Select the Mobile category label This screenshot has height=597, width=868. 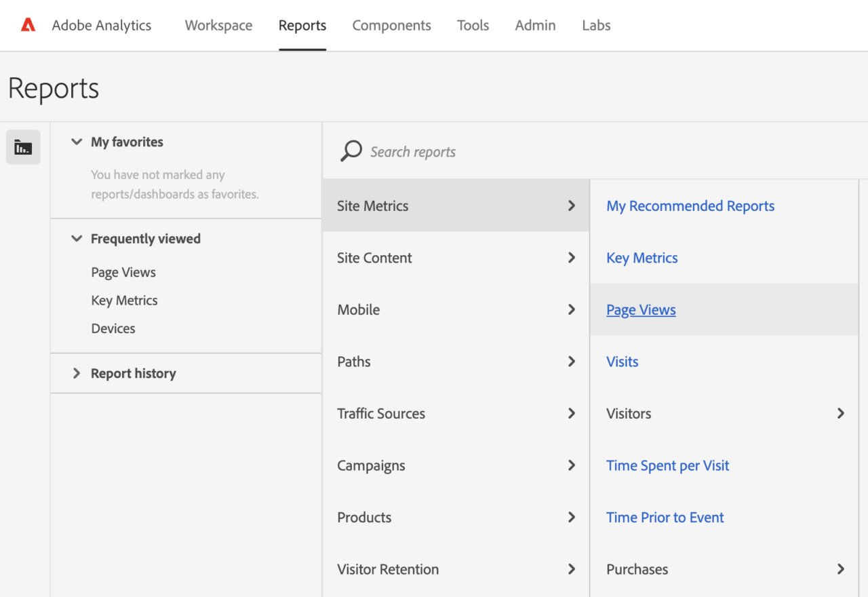358,309
